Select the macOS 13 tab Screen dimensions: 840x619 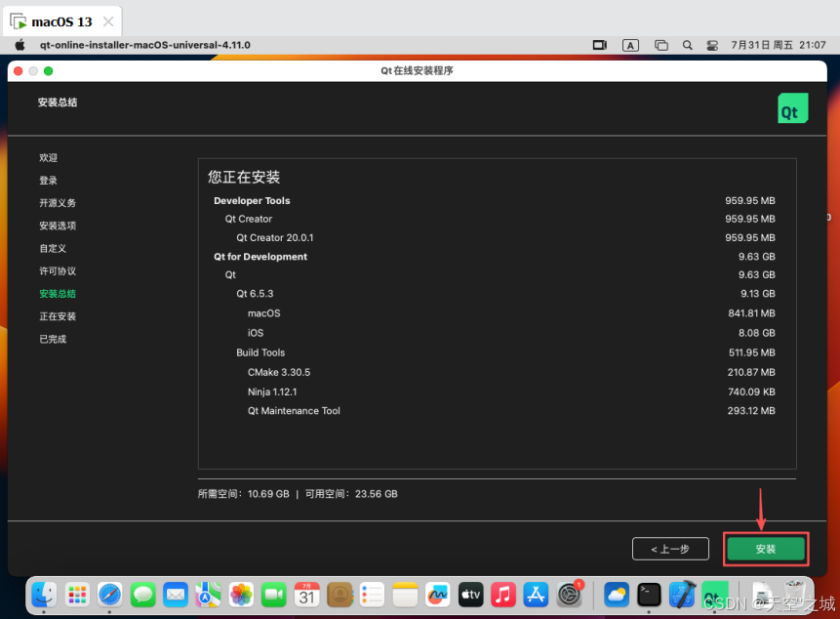[63, 21]
